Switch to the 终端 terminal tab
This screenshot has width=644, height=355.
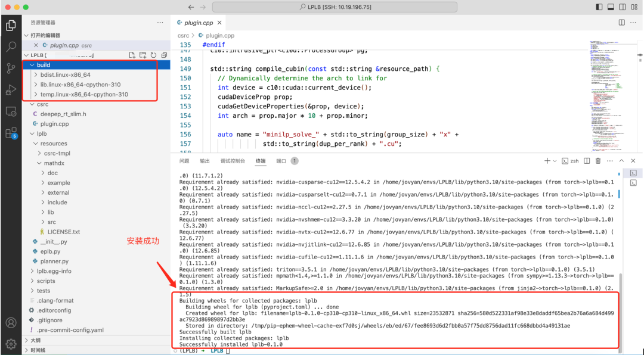(261, 161)
